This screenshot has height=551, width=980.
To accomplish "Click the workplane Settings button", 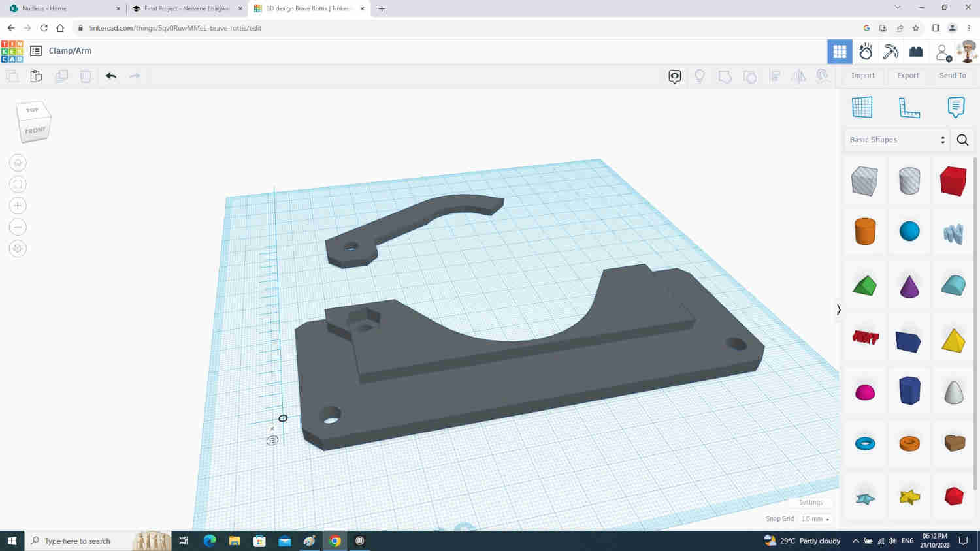I will pyautogui.click(x=811, y=503).
